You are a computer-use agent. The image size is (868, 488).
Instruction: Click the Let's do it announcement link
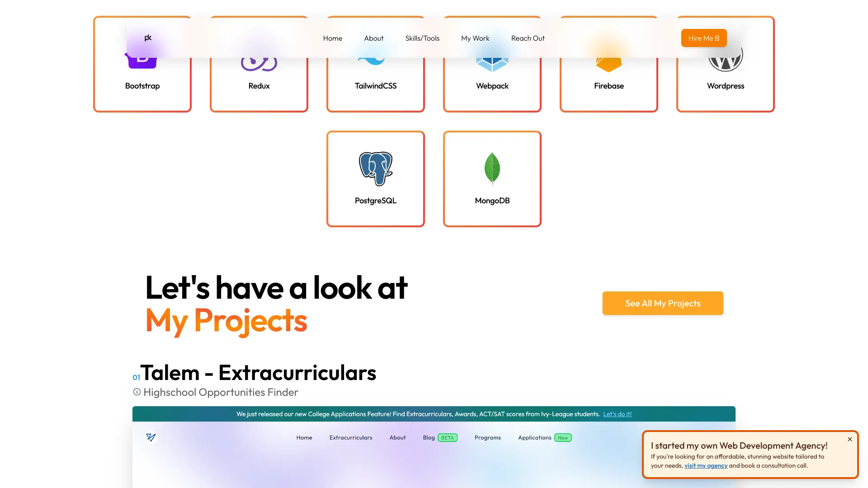[617, 413]
